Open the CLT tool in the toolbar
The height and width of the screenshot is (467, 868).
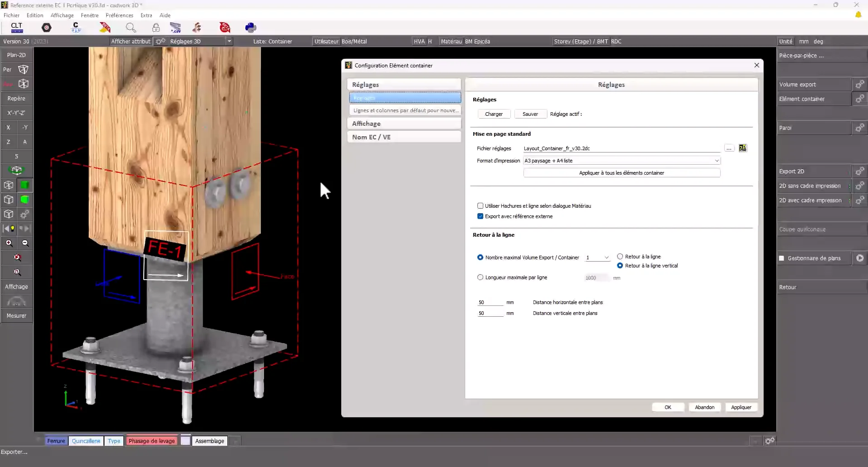pos(17,28)
